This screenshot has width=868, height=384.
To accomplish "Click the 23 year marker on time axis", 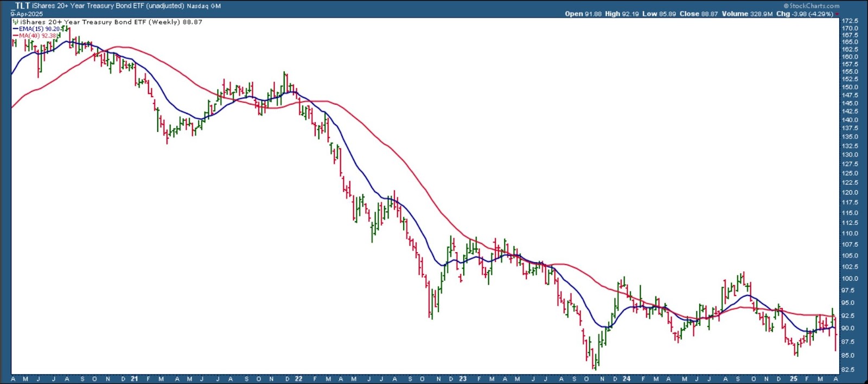I will (462, 379).
